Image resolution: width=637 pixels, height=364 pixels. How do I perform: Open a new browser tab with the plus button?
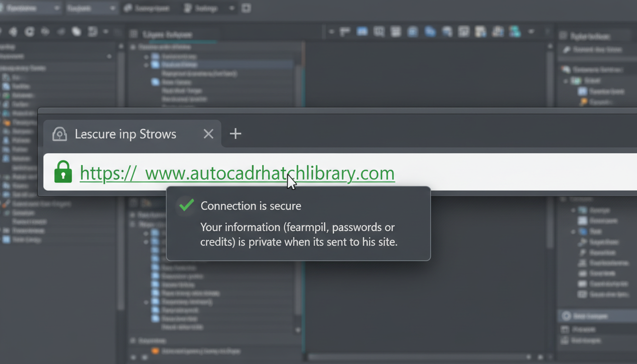coord(236,134)
